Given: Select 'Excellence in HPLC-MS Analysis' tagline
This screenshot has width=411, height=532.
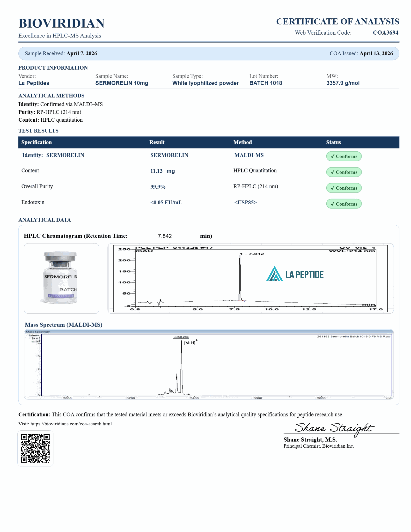Looking at the screenshot, I should [60, 36].
